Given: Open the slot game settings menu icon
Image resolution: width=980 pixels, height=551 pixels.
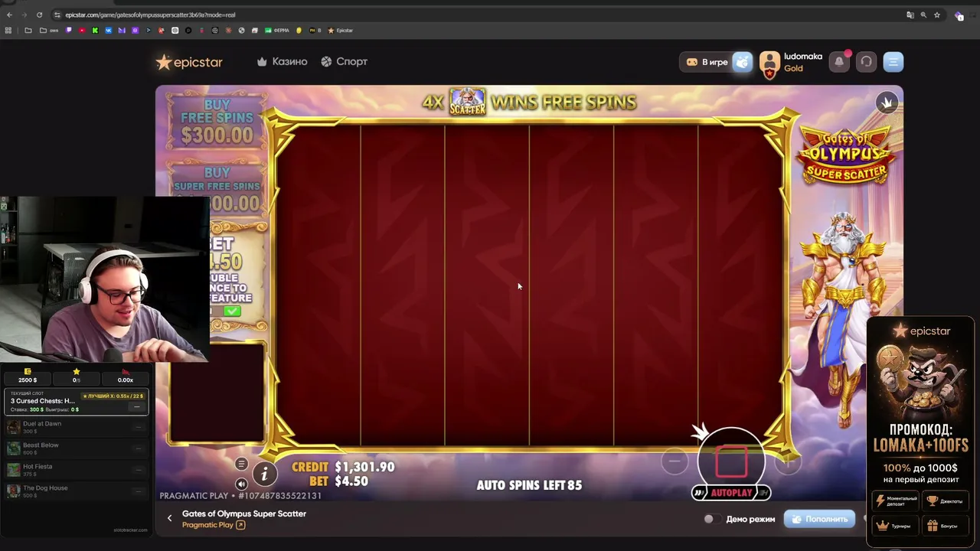Looking at the screenshot, I should click(x=241, y=464).
